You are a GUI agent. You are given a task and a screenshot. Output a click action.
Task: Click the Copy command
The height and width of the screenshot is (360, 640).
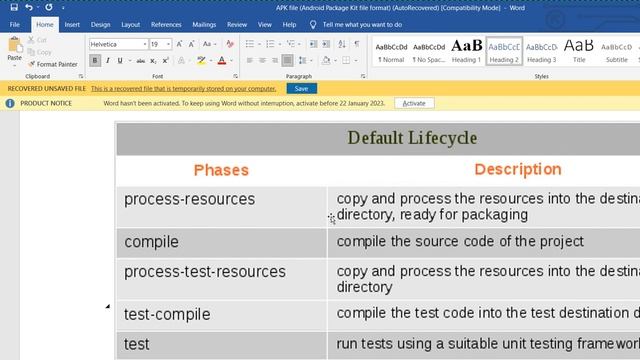point(40,52)
